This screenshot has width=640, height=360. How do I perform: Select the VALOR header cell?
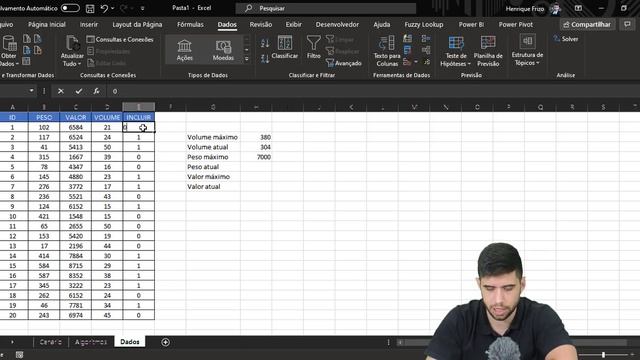tap(76, 117)
